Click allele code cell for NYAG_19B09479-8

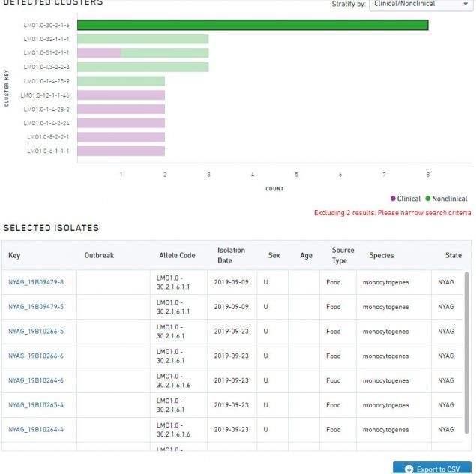click(x=178, y=283)
